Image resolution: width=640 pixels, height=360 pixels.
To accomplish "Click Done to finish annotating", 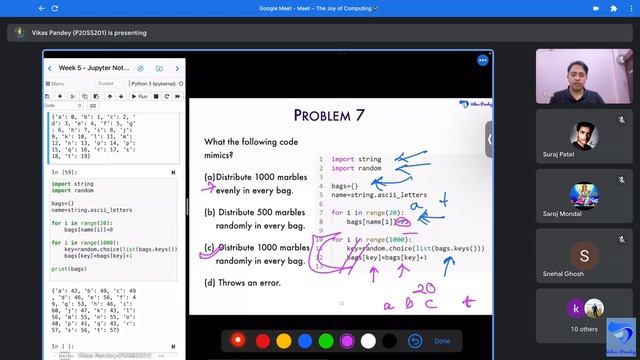I will pyautogui.click(x=442, y=341).
